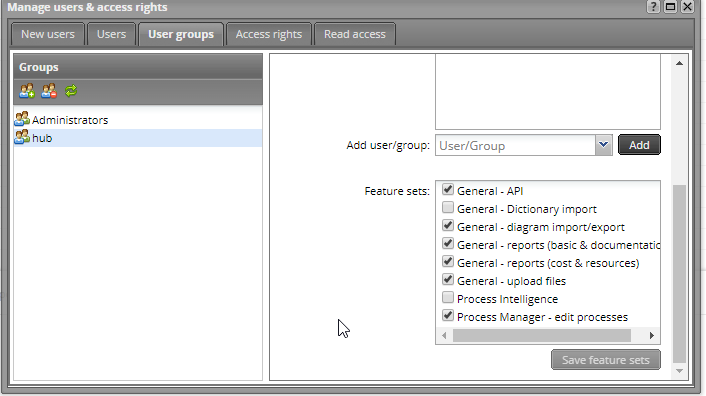Enable Process Intelligence feature set

click(x=448, y=297)
